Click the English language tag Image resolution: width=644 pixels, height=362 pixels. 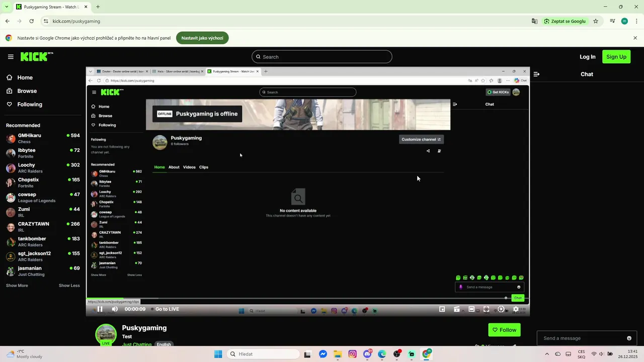coord(164,344)
